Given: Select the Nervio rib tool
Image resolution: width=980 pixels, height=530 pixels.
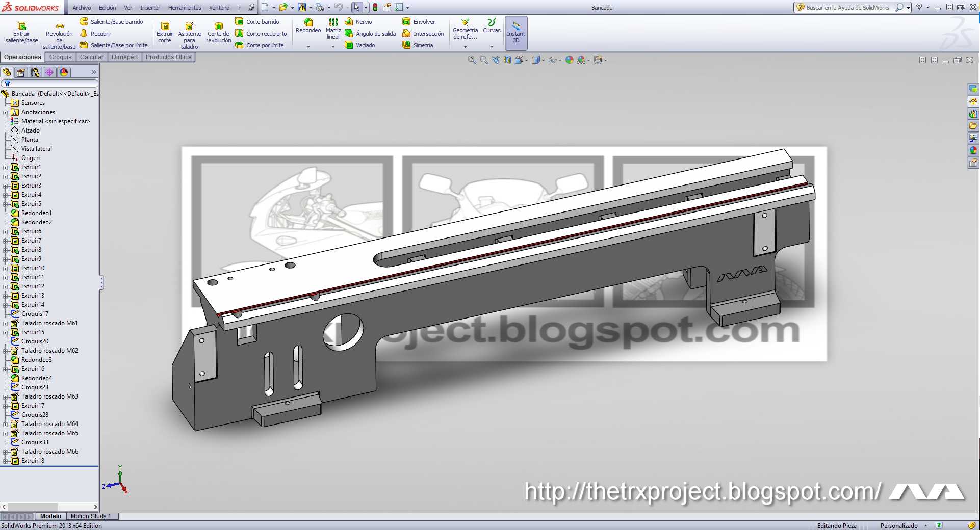Looking at the screenshot, I should click(x=358, y=22).
